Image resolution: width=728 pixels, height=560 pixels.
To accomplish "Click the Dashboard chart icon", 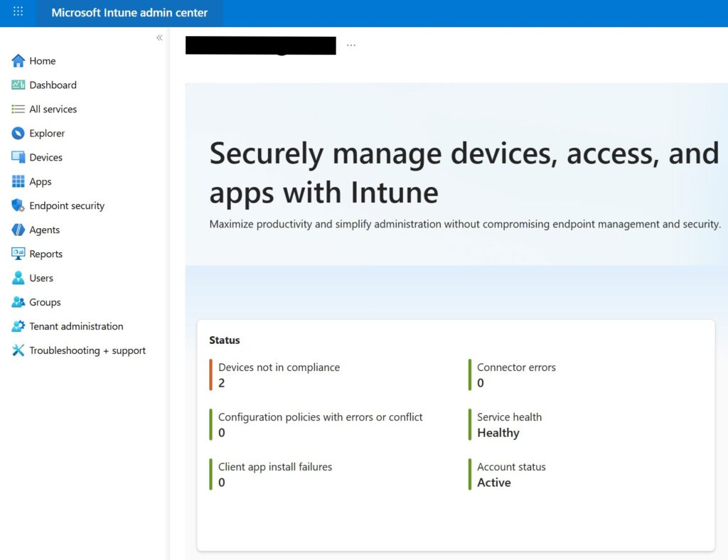I will 18,85.
